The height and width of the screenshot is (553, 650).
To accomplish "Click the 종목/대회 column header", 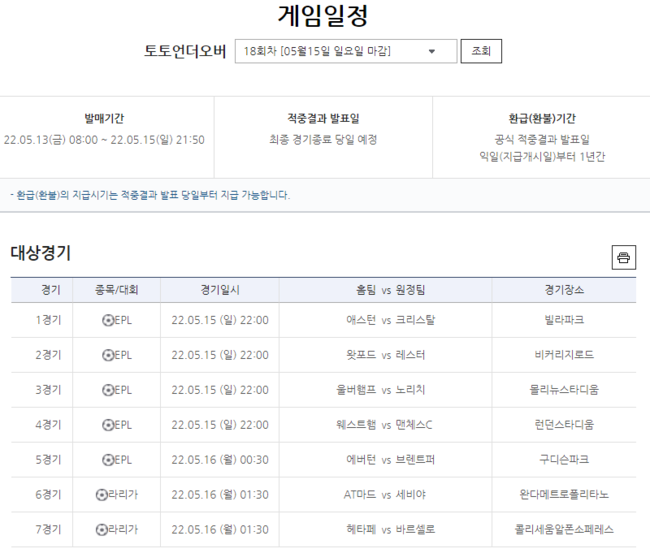I will click(116, 290).
